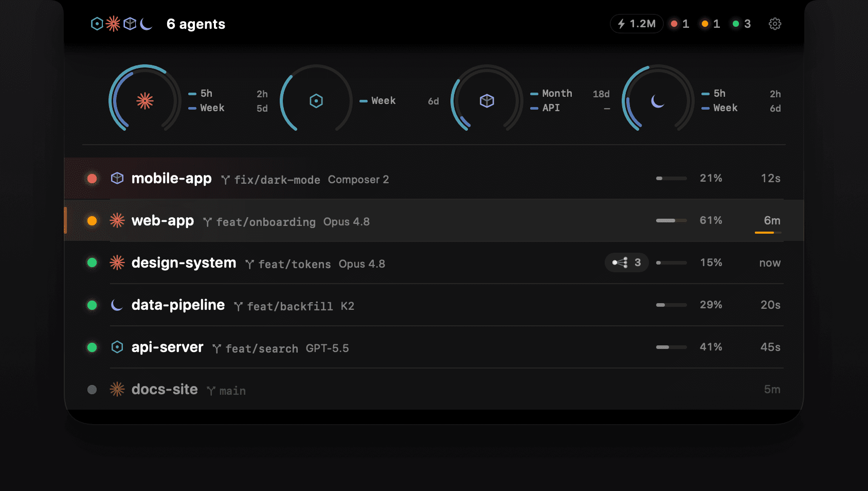This screenshot has width=868, height=491.
Task: Click the 21% progress bar of mobile-app
Action: (x=672, y=179)
